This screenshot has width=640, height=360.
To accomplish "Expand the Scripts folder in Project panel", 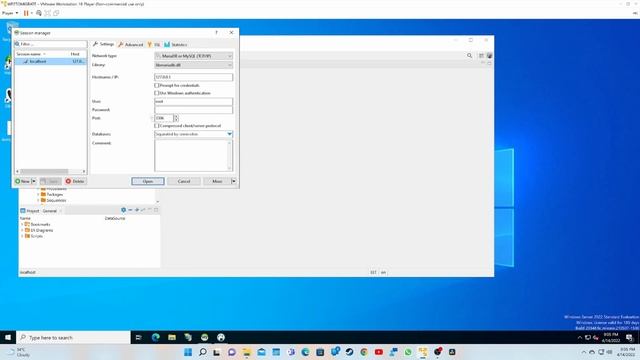I will [22, 236].
